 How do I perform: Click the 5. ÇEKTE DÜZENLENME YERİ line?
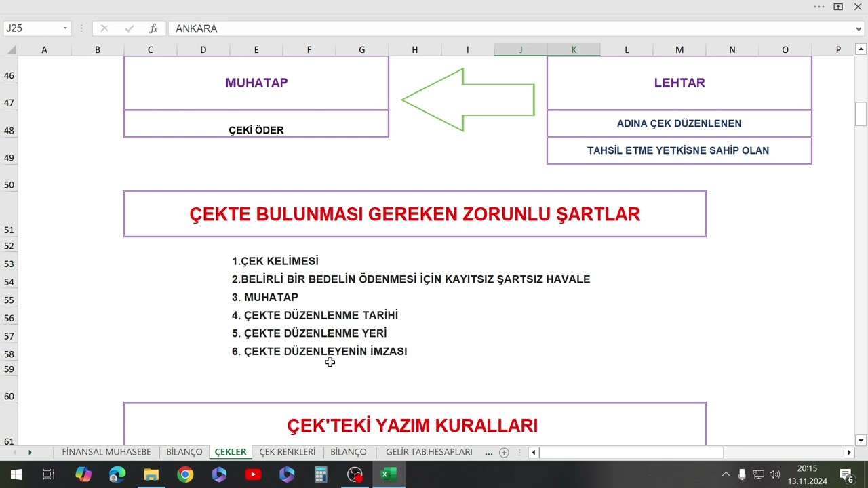coord(309,333)
